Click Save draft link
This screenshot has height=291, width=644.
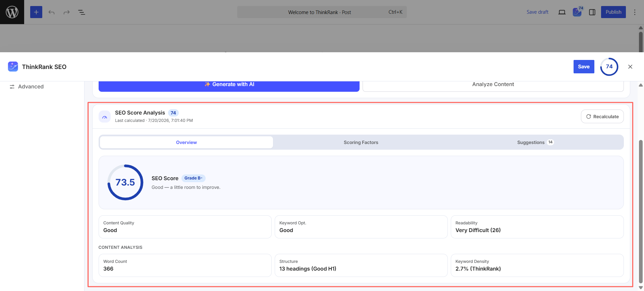(x=537, y=12)
